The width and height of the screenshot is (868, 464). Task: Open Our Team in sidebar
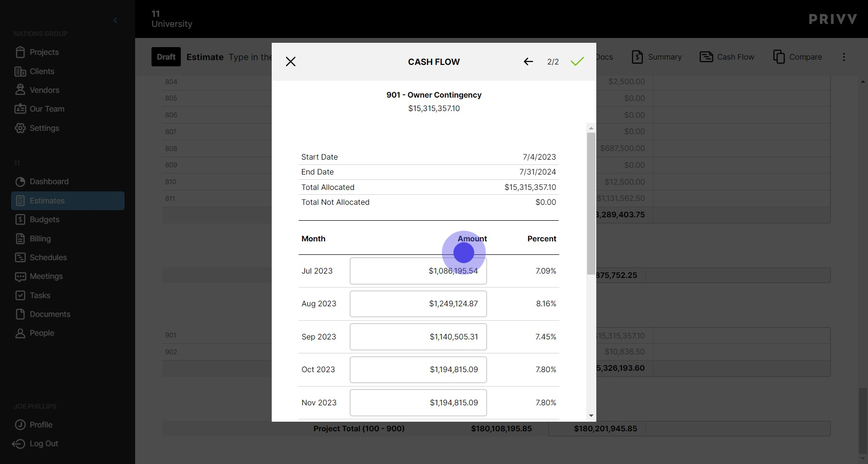point(47,109)
